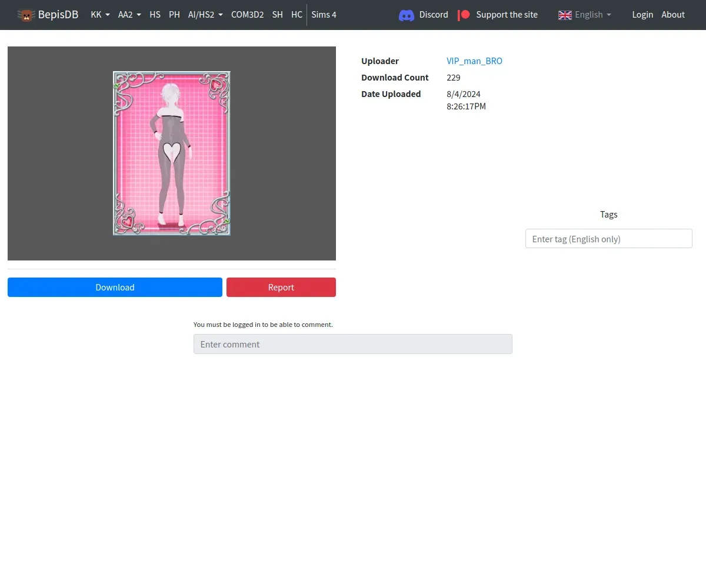The width and height of the screenshot is (706, 588).
Task: Click the Login link
Action: tap(642, 15)
